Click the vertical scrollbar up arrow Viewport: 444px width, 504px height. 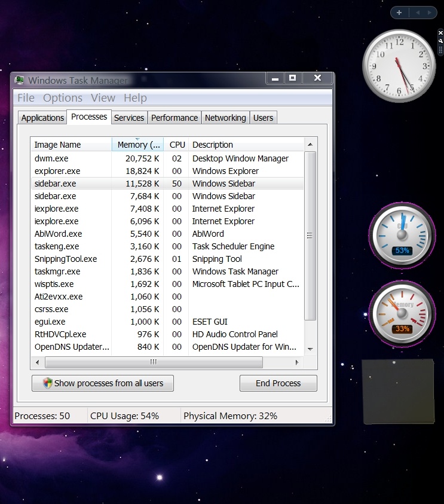point(310,145)
